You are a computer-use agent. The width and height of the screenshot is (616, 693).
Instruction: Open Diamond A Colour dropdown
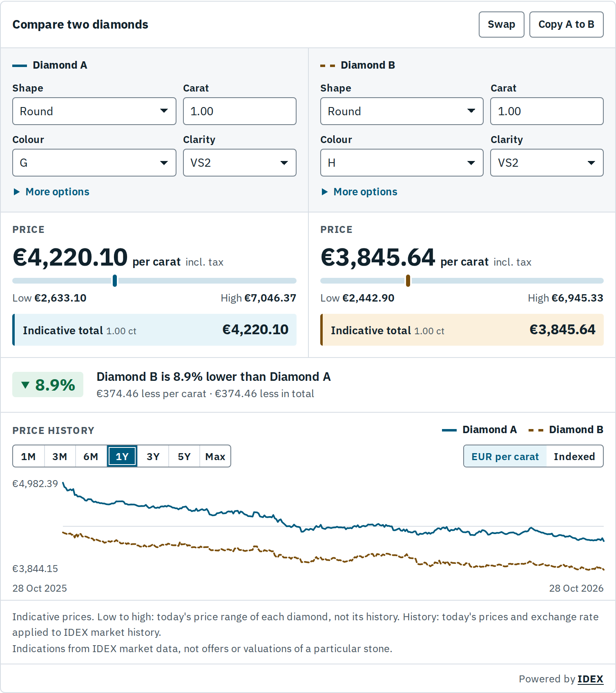(x=94, y=163)
